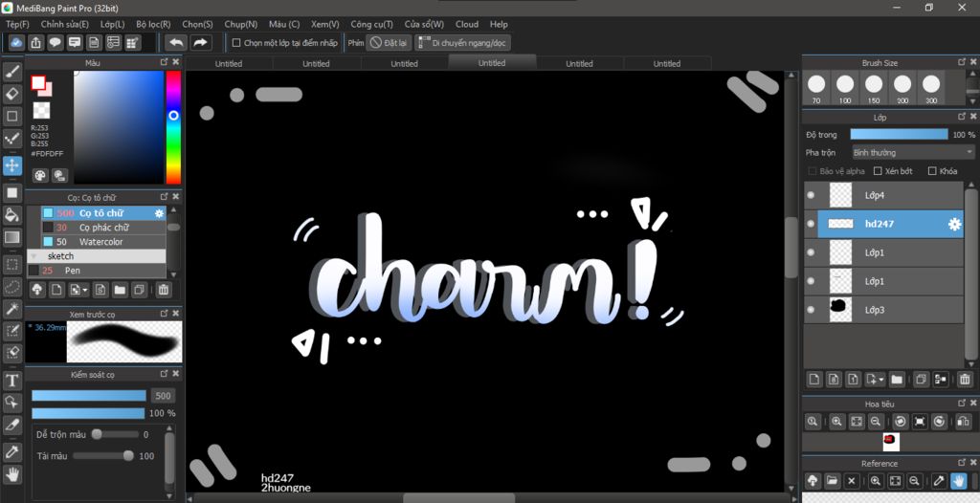Select the Brush tool in the left toolbar
980x503 pixels.
pos(11,73)
